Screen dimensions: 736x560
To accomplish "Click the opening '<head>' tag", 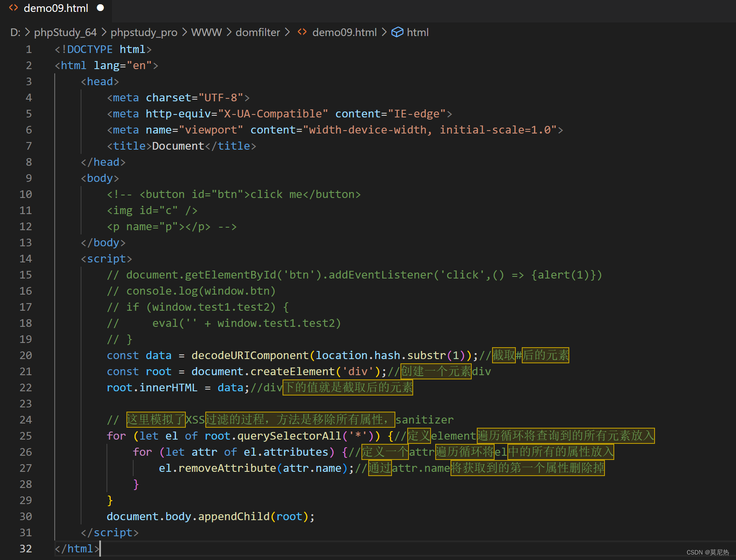I will [x=100, y=82].
